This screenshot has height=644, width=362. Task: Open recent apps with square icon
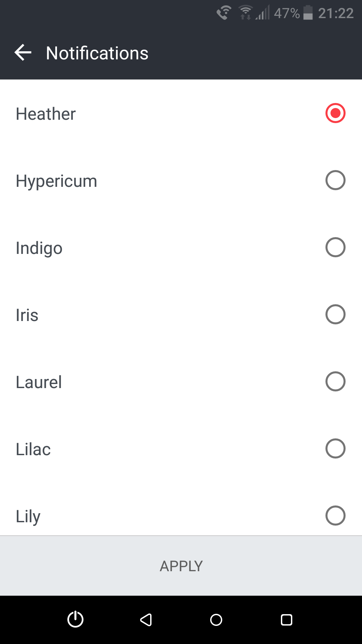[287, 620]
